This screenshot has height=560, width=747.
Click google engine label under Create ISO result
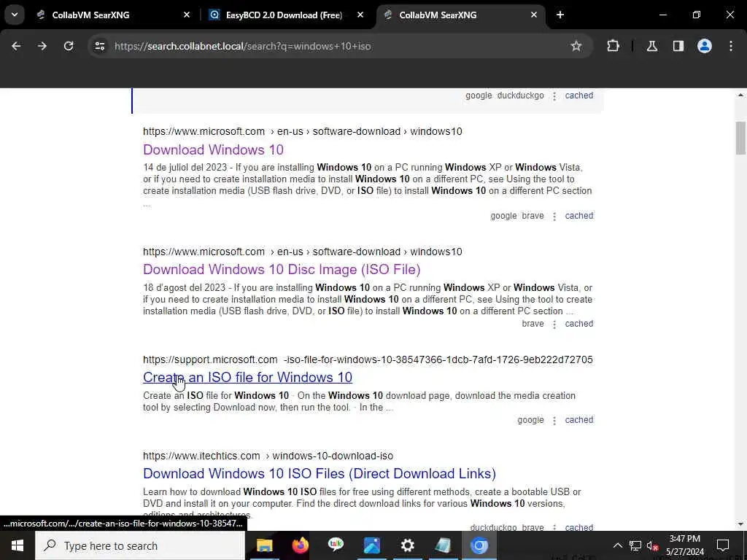(531, 420)
